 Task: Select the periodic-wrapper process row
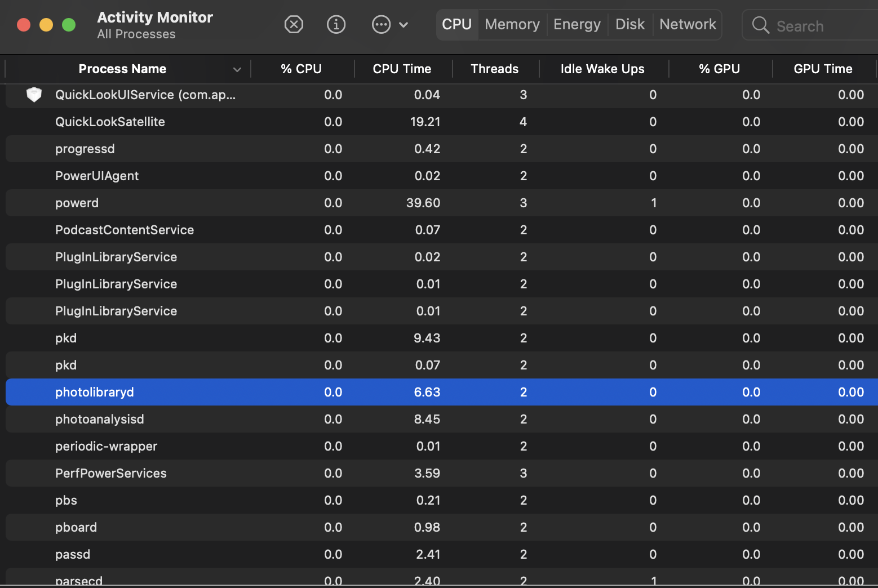tap(442, 446)
